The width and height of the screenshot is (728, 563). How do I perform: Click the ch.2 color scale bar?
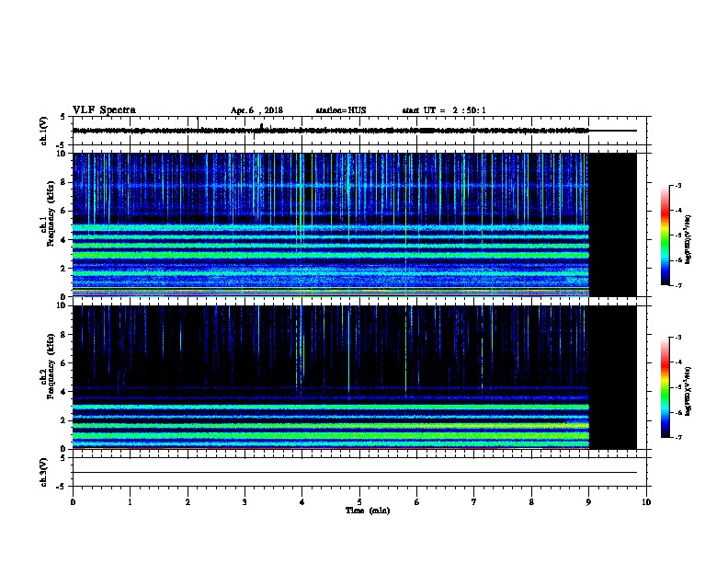pyautogui.click(x=665, y=387)
